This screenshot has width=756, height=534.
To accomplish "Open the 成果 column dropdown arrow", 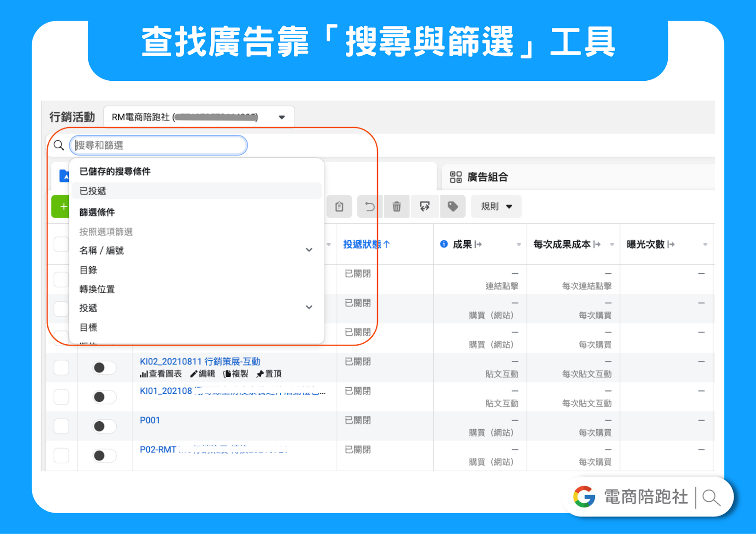I will 519,245.
